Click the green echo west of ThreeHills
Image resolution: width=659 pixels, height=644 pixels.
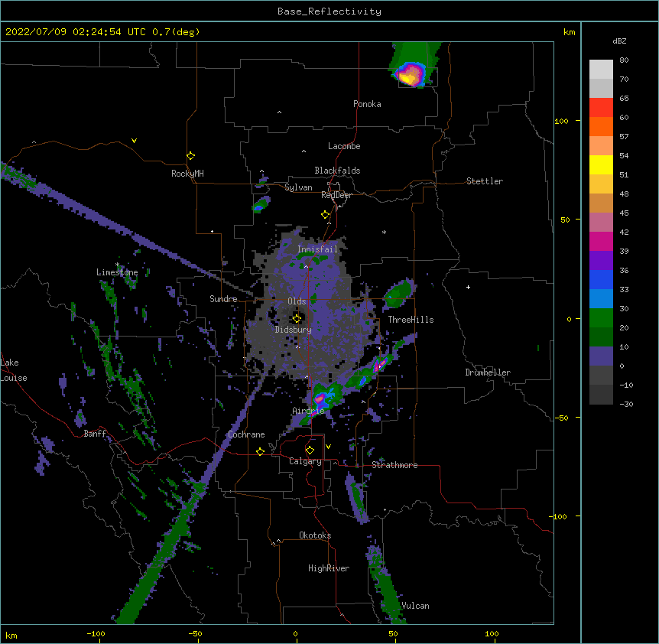point(398,293)
